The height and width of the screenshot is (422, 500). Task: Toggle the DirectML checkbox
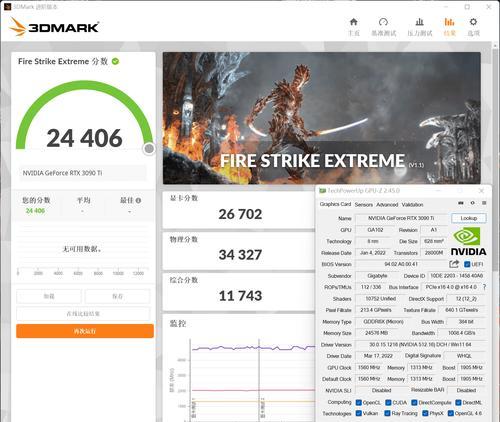[458, 402]
